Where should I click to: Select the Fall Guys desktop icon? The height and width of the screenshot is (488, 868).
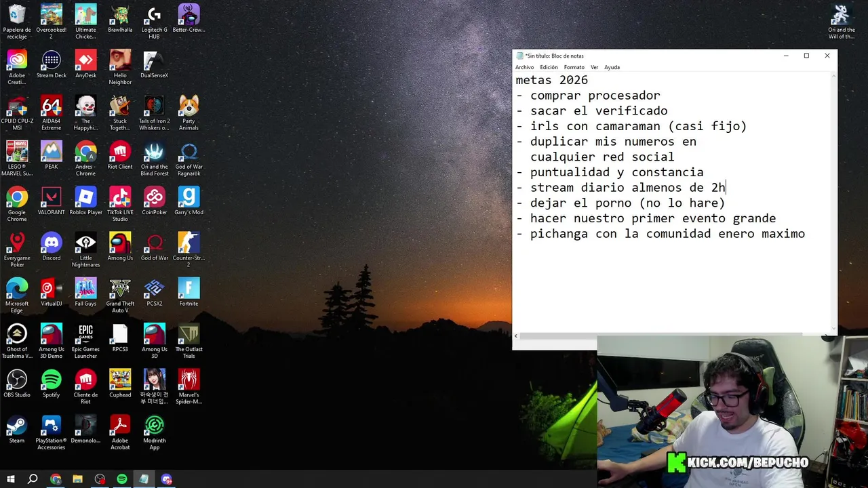pos(85,292)
